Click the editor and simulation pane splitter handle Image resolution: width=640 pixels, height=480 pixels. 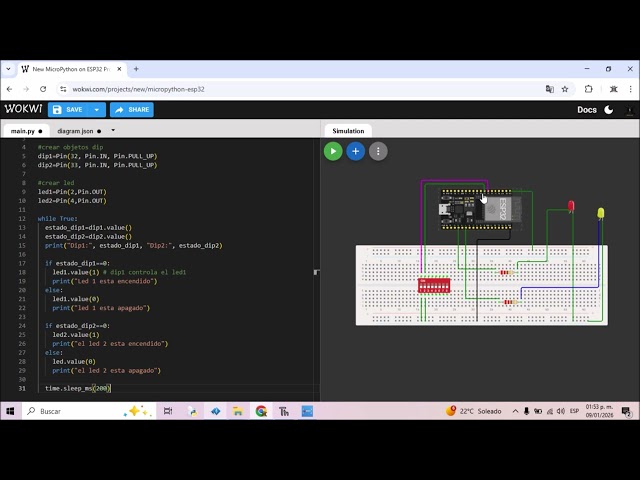tap(316, 272)
